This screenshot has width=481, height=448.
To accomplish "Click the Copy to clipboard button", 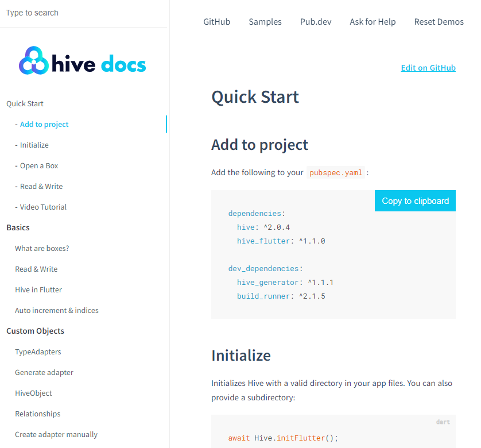I will tap(415, 201).
